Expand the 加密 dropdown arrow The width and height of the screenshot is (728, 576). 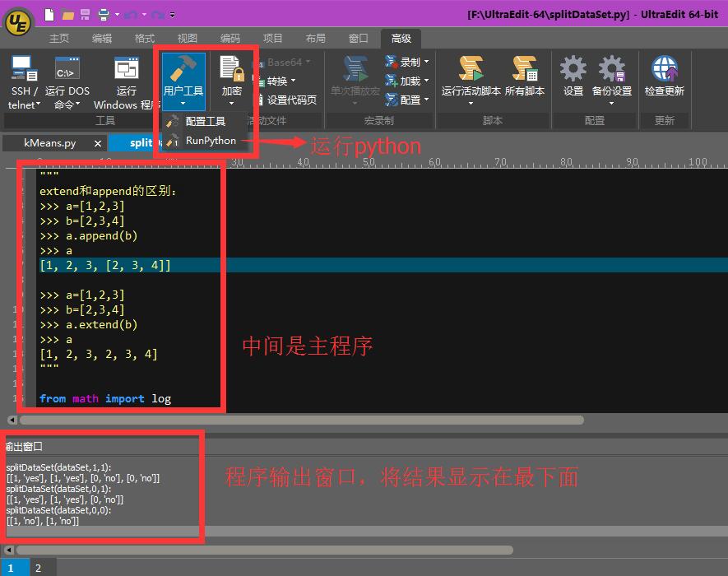[231, 103]
